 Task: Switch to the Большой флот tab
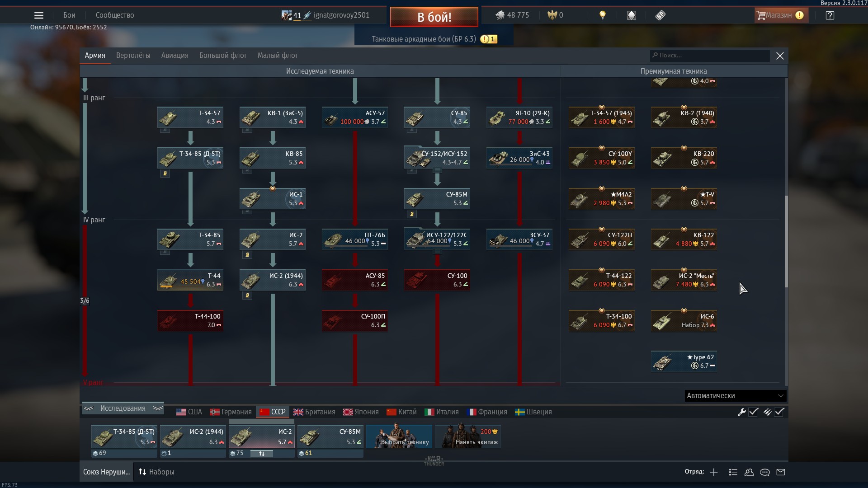coord(223,56)
